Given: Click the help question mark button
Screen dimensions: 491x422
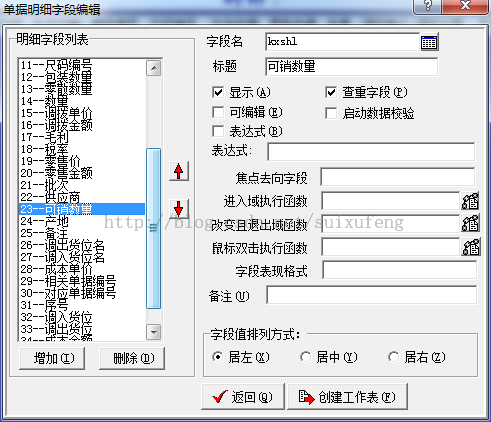Looking at the screenshot, I should click(x=427, y=6).
